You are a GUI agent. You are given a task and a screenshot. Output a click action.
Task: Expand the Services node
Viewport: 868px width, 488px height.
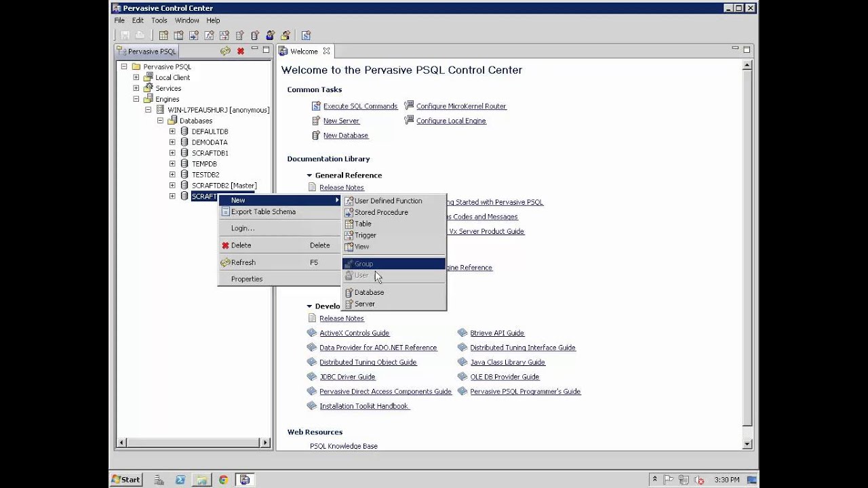coord(136,88)
